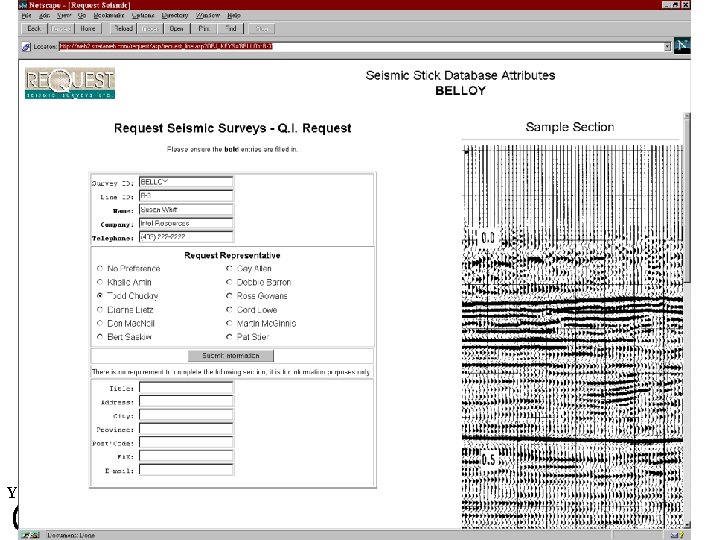Select Ross Gowans radio option
720x540 pixels.
229,296
